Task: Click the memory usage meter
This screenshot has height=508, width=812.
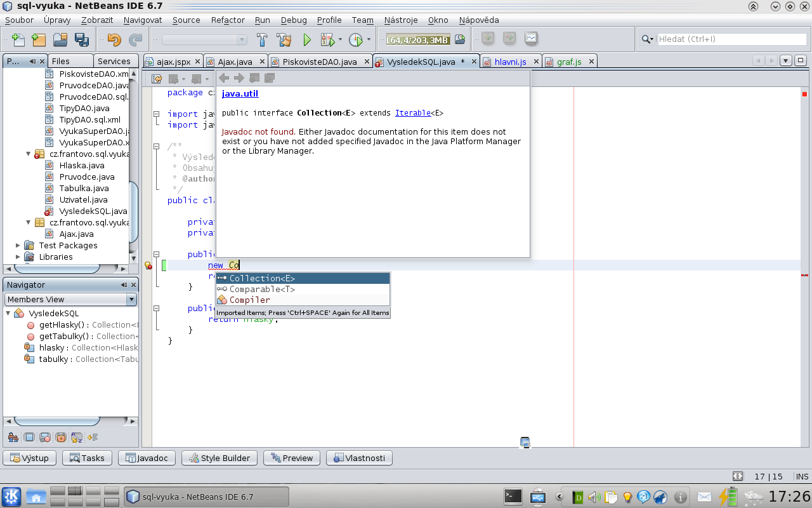Action: (417, 39)
